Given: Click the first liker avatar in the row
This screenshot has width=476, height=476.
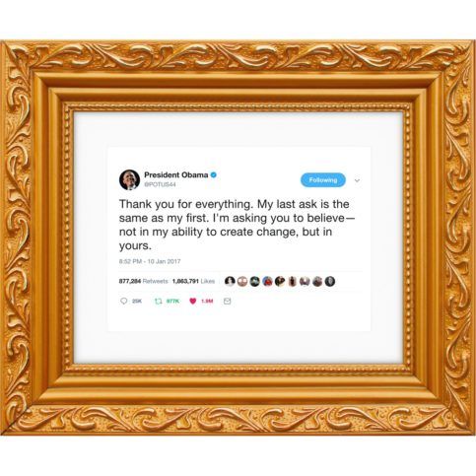Looking at the screenshot, I should pyautogui.click(x=230, y=282).
